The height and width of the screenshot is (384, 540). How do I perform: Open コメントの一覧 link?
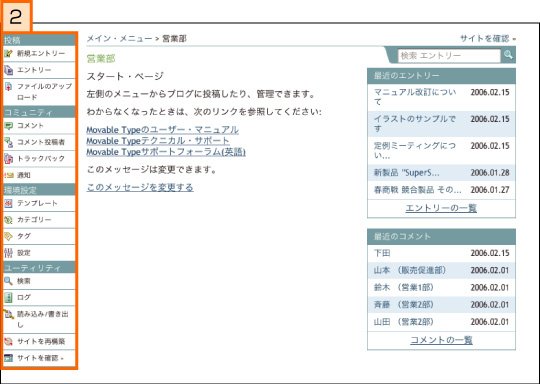click(441, 340)
